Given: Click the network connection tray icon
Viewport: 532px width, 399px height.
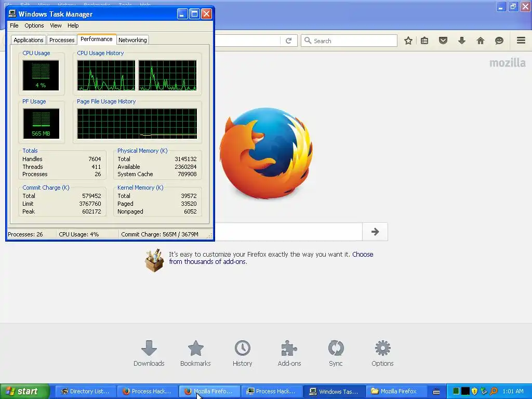Looking at the screenshot, I should [484, 391].
